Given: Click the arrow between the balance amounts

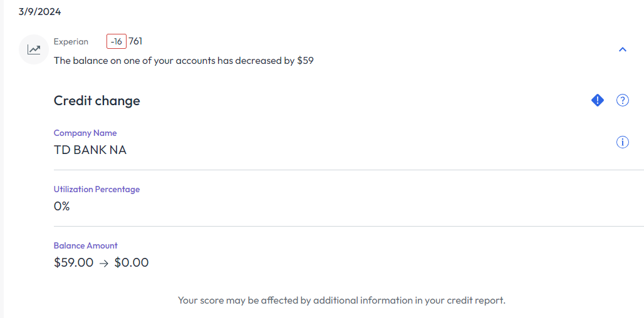Looking at the screenshot, I should pos(104,263).
